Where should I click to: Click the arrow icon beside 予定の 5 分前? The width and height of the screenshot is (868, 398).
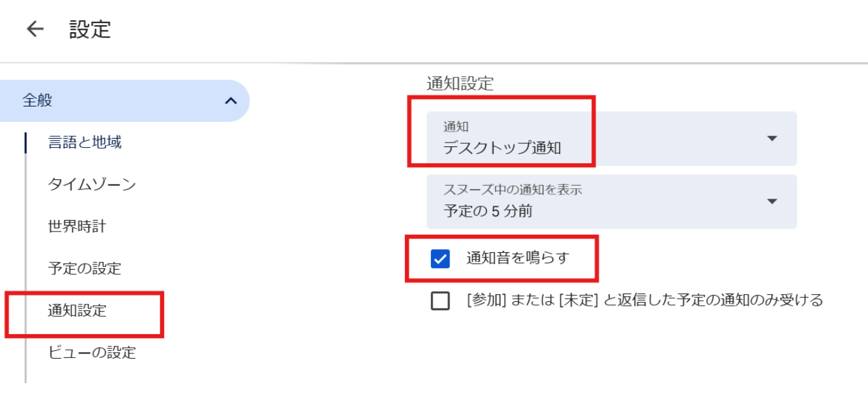click(x=772, y=201)
